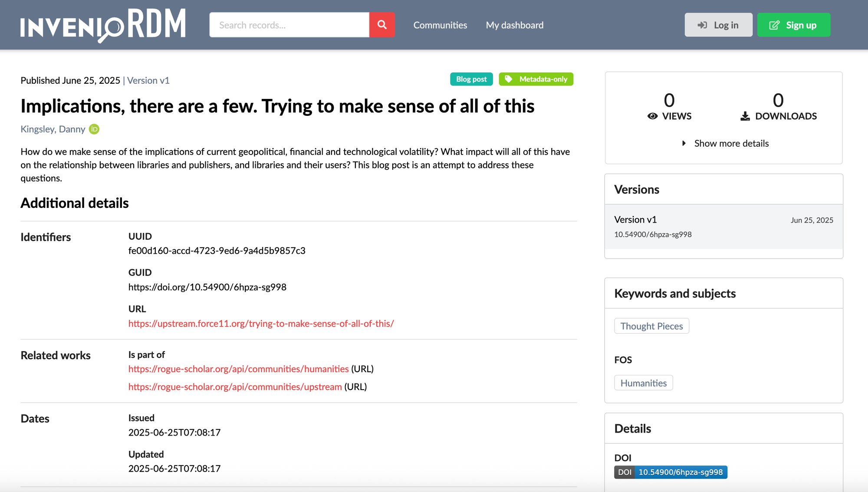The width and height of the screenshot is (868, 492).
Task: Click the eye icon next to Views
Action: point(652,116)
